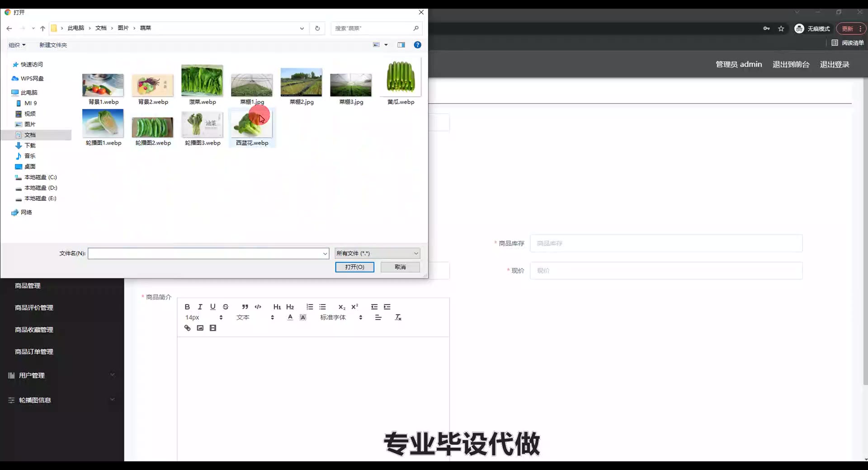The height and width of the screenshot is (470, 868).
Task: Open the editor text color picker
Action: tap(290, 317)
